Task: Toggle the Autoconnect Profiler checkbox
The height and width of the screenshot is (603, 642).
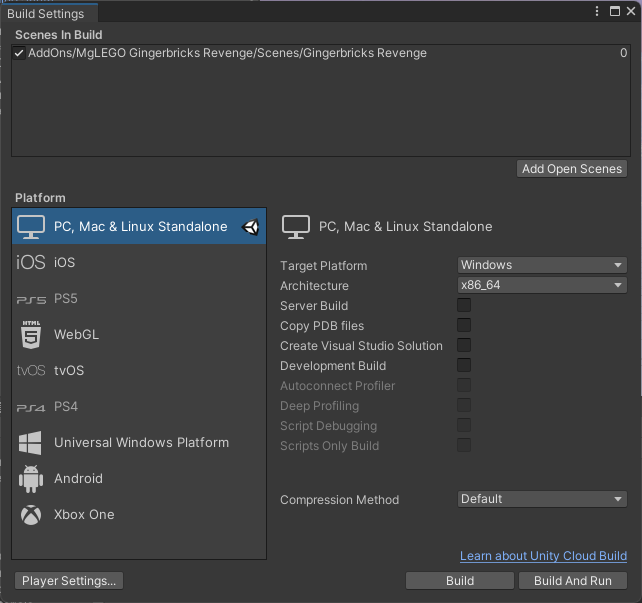Action: [x=464, y=385]
